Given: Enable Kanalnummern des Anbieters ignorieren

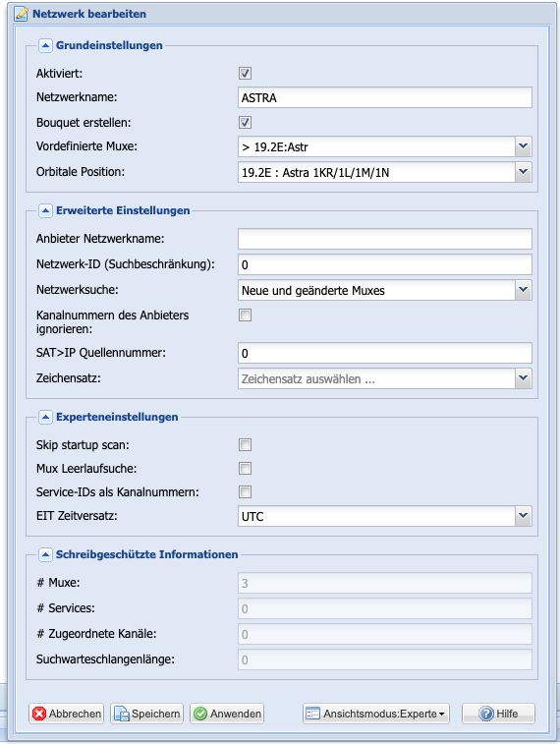Looking at the screenshot, I should (x=246, y=315).
